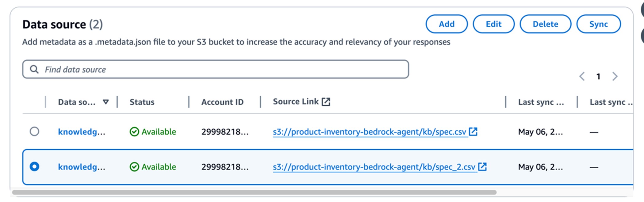Open external link icon beside spec_2.csv
The image size is (644, 202).
pos(482,167)
